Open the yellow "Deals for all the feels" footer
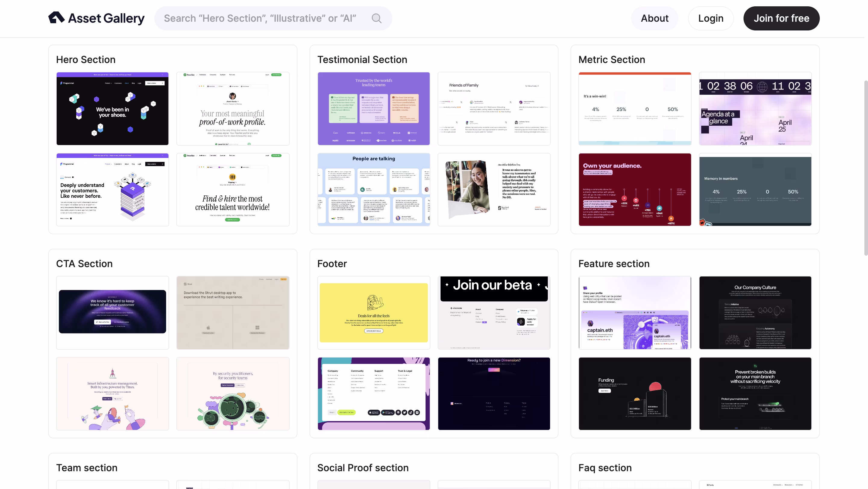 pyautogui.click(x=373, y=312)
